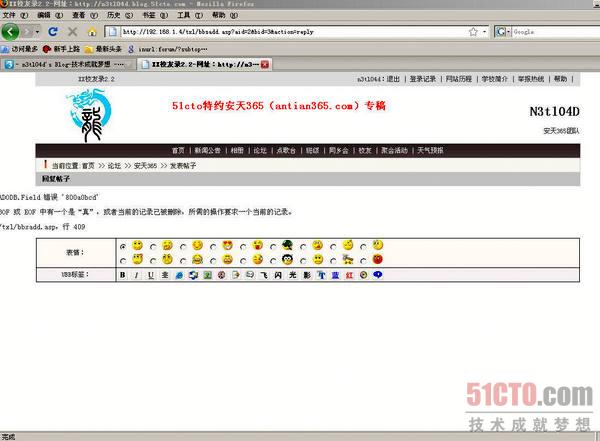Select the first smiley face radio button

pyautogui.click(x=123, y=247)
